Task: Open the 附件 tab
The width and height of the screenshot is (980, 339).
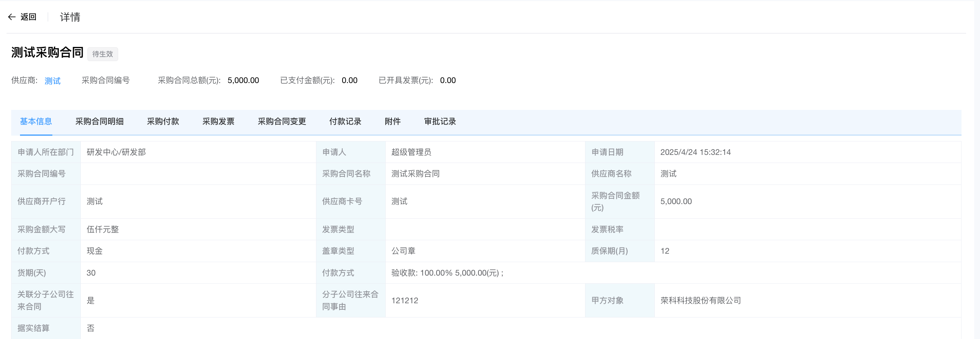Action: pos(393,121)
